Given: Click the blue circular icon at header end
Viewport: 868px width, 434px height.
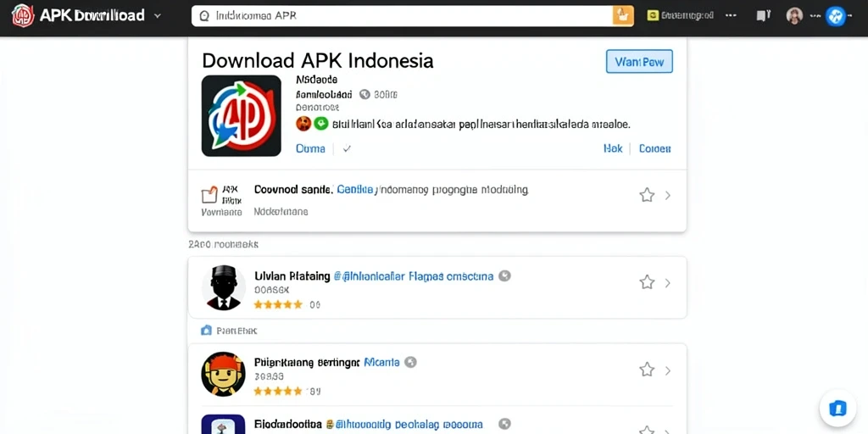Looking at the screenshot, I should (x=835, y=16).
